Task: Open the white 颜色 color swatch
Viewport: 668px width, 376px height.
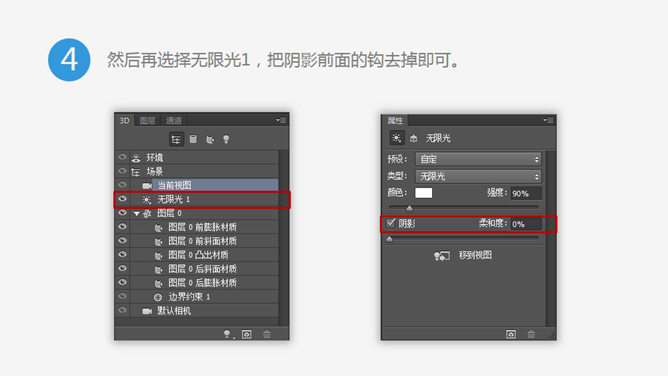Action: click(423, 193)
